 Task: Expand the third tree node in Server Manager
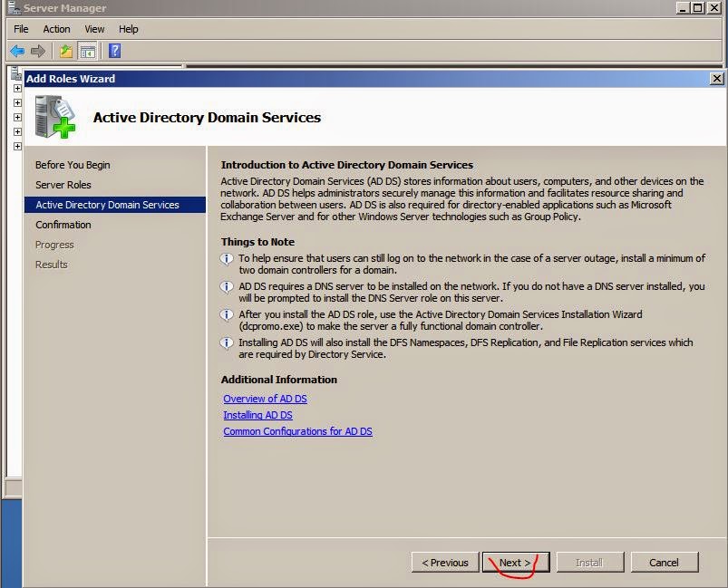(x=17, y=117)
